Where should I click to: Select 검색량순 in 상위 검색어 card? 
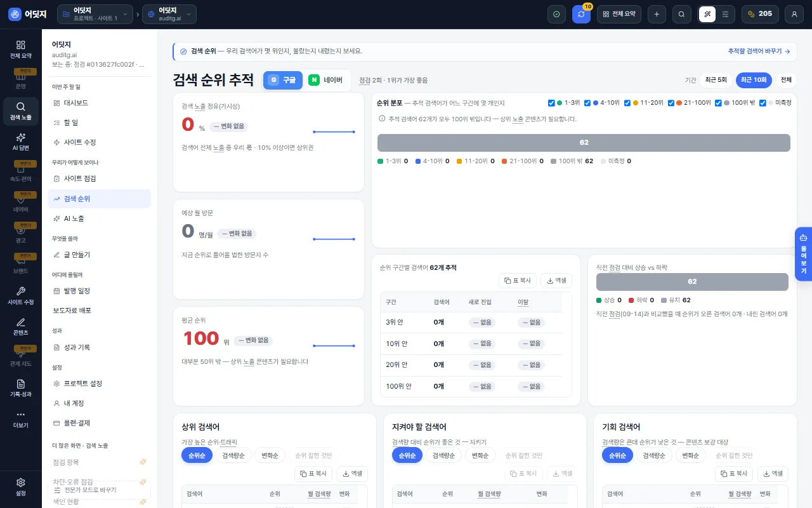pyautogui.click(x=233, y=455)
